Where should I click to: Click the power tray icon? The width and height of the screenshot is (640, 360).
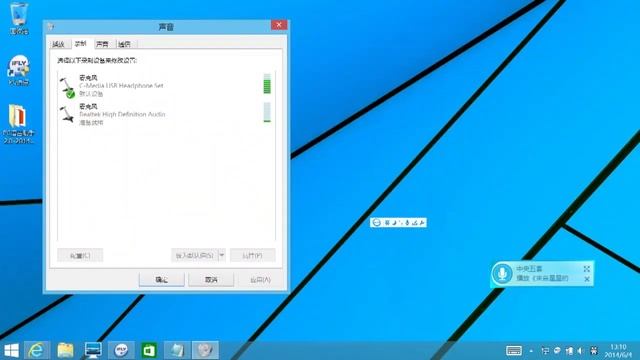569,351
